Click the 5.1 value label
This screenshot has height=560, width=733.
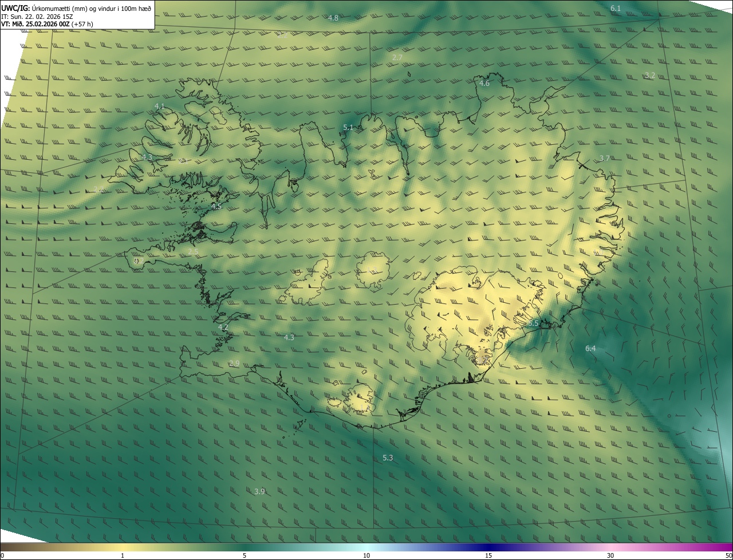[348, 127]
